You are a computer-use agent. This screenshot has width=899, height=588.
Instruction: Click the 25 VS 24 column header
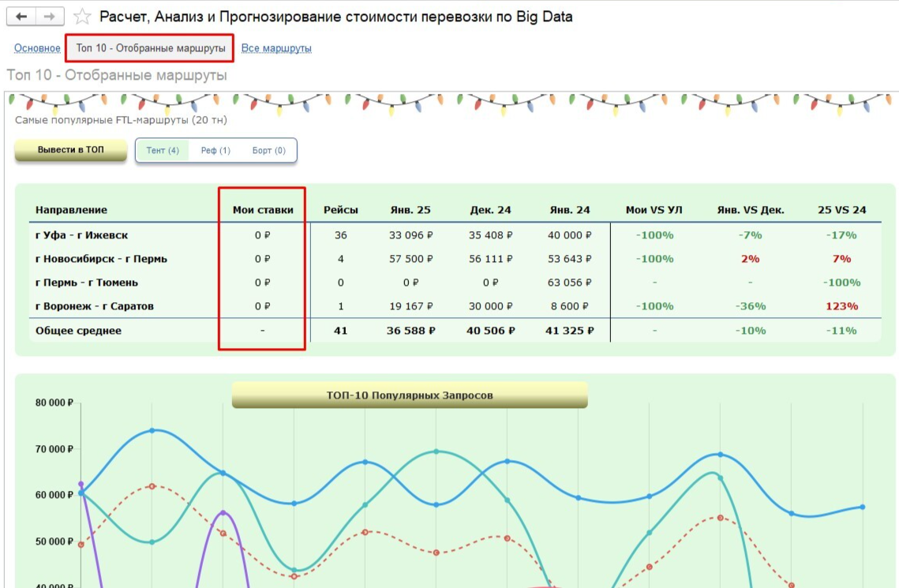(841, 210)
